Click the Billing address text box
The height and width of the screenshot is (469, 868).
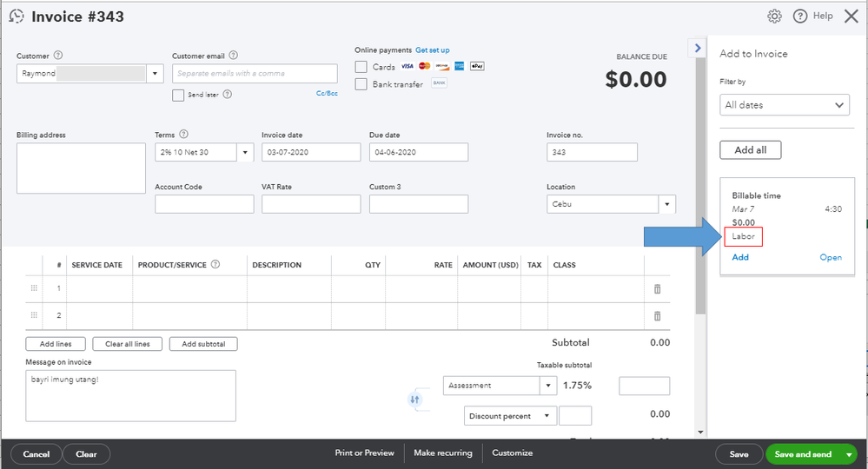click(x=81, y=168)
